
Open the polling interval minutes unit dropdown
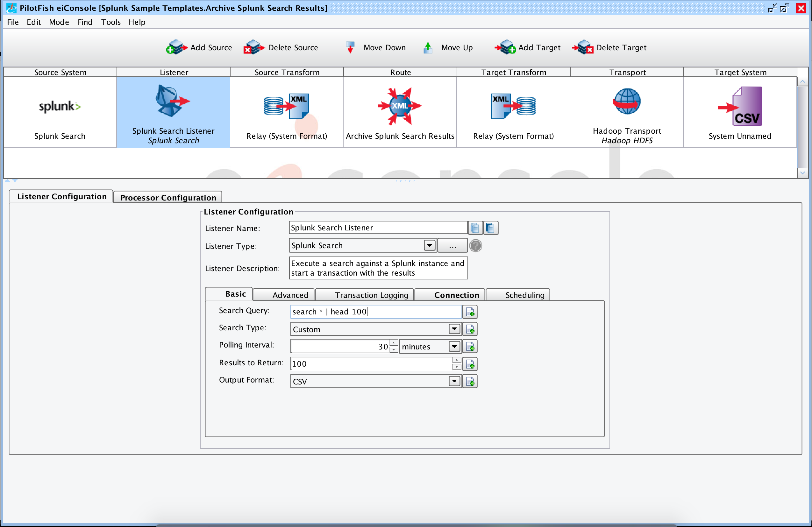454,347
